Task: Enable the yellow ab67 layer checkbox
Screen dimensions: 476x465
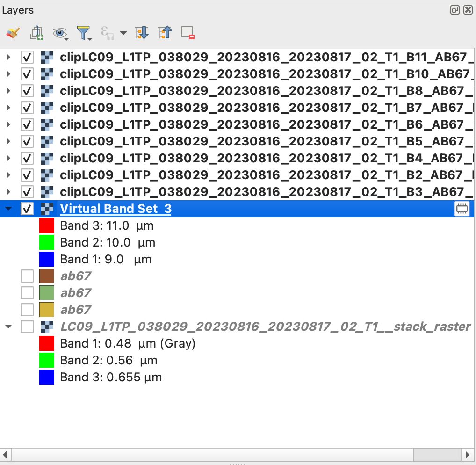Action: click(27, 310)
